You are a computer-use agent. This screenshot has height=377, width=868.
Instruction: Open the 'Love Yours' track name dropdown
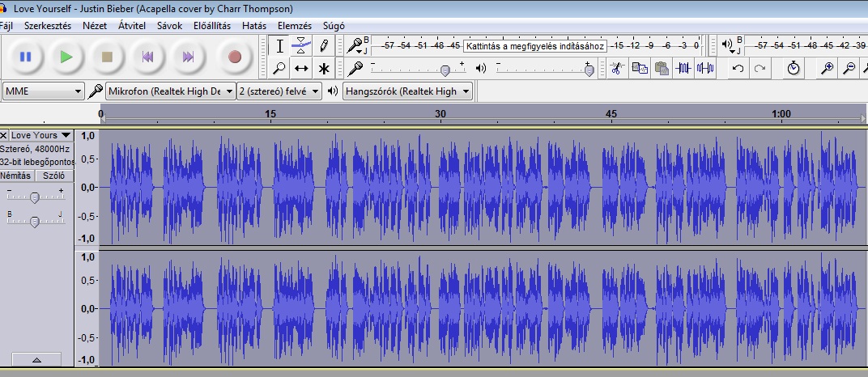(x=41, y=135)
